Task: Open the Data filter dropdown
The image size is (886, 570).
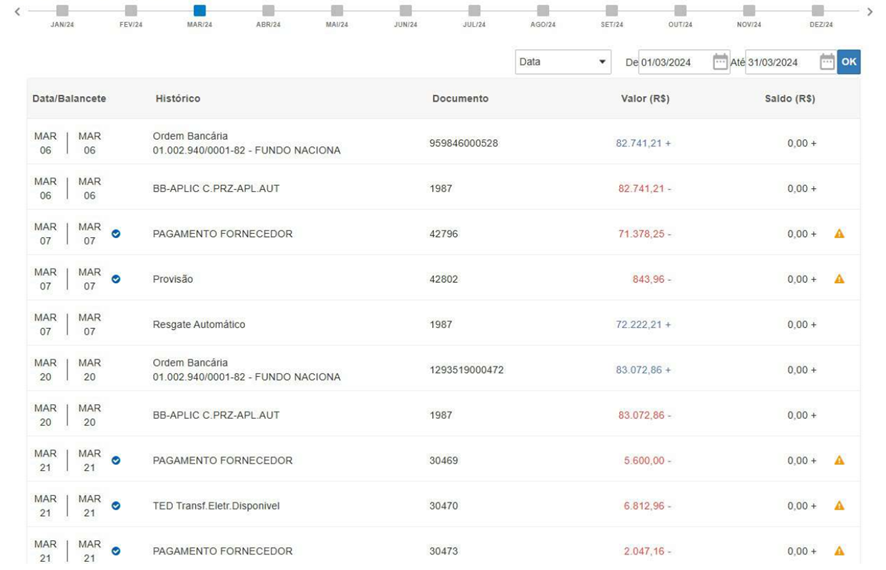Action: click(x=563, y=62)
